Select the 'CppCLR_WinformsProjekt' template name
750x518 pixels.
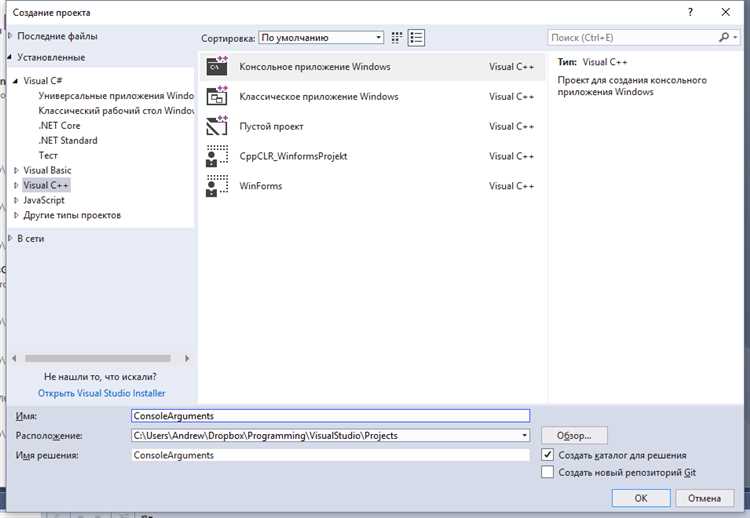293,156
